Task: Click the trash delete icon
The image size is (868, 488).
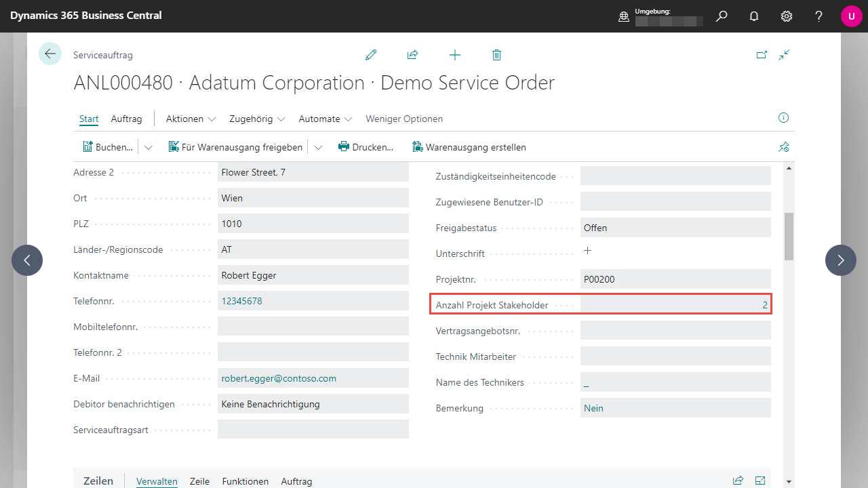Action: [496, 55]
